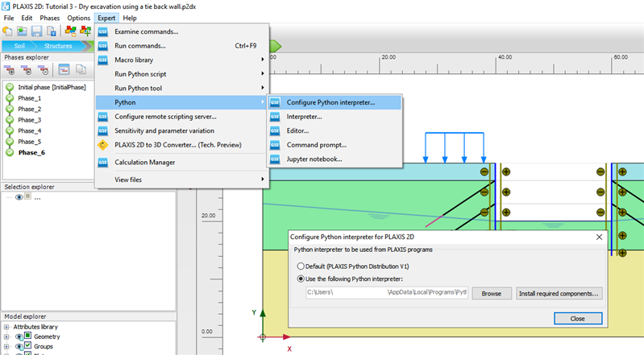This screenshot has width=644, height=355.
Task: Expand the Attributes library tree node
Action: coord(6,327)
